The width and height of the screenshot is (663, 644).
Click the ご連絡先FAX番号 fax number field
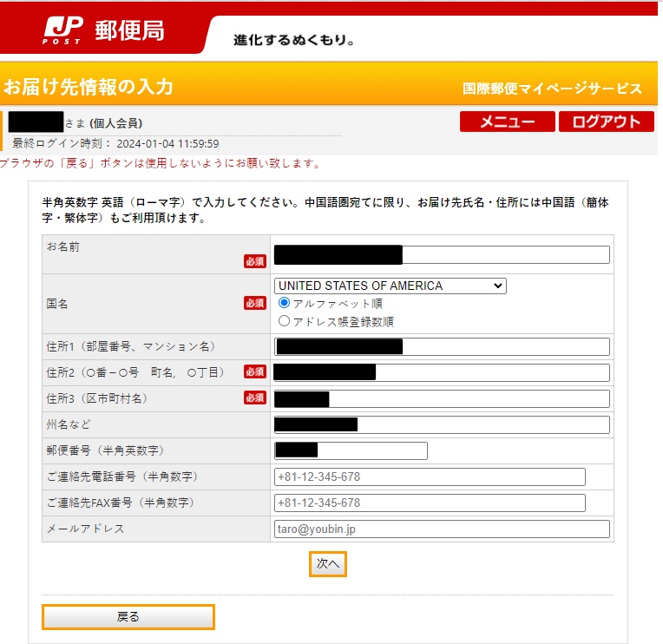(430, 503)
